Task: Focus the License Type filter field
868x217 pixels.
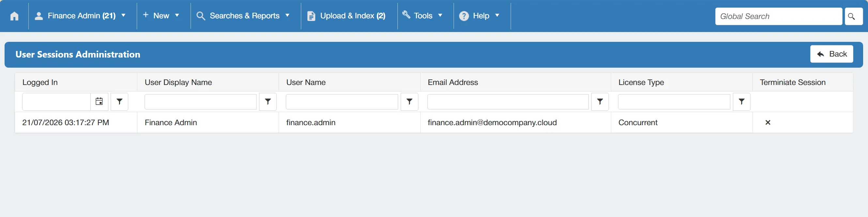Action: coord(674,102)
